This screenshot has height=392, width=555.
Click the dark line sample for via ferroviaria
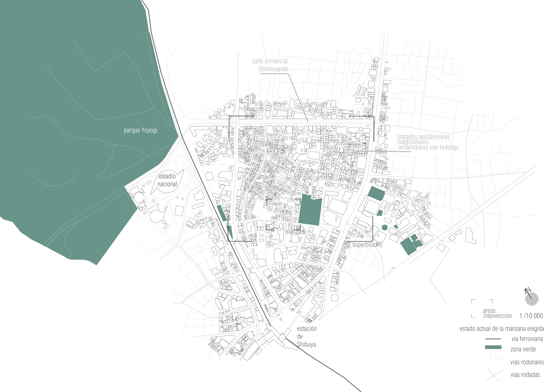493,339
